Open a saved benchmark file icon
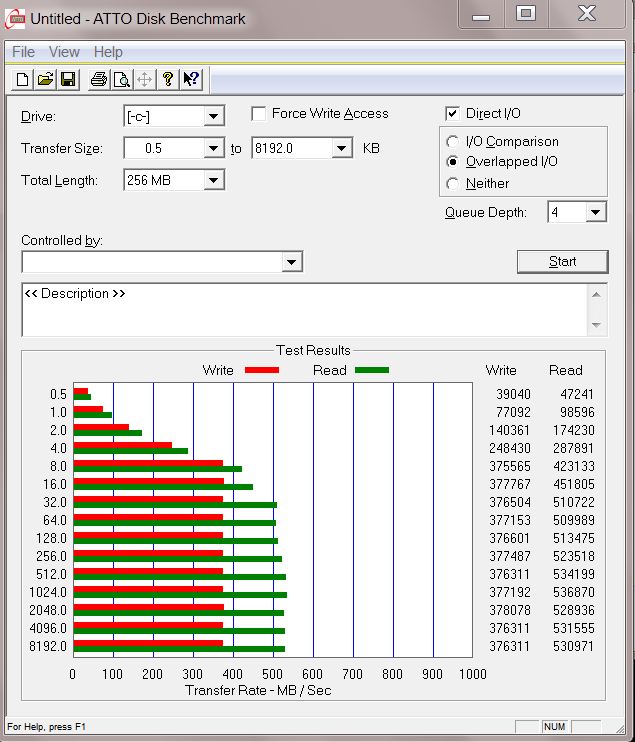 (x=45, y=79)
